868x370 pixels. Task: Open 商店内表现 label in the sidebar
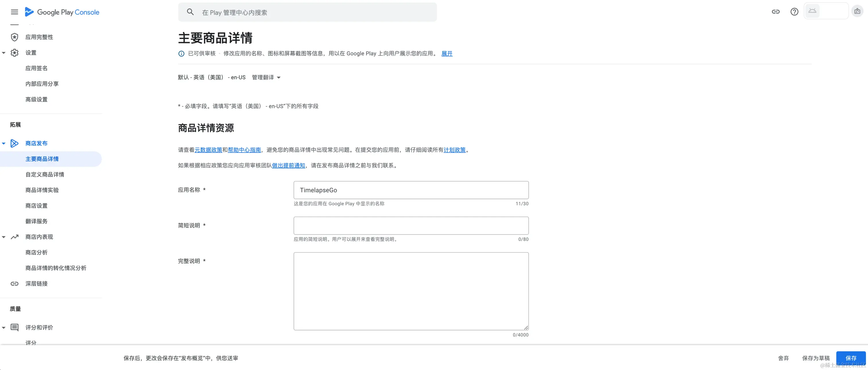point(39,237)
